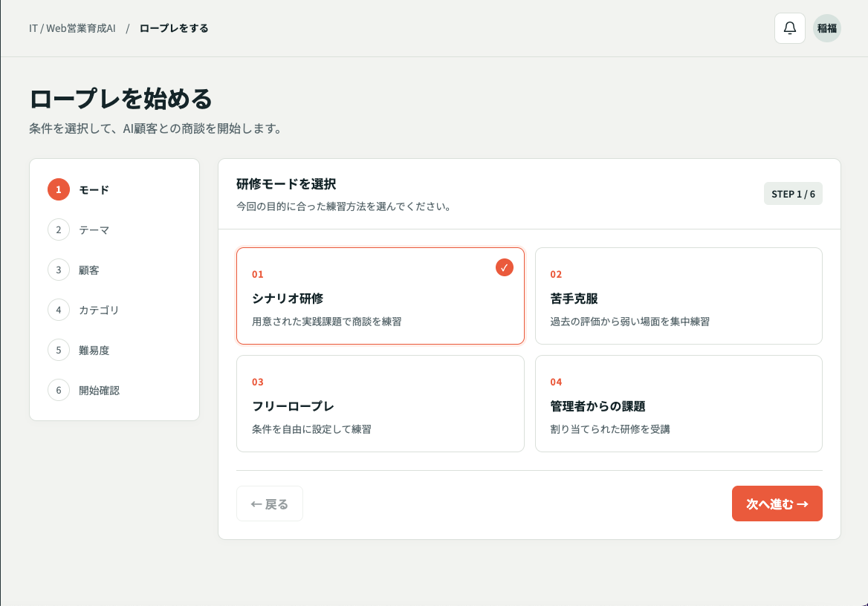Open the notifications bell
The height and width of the screenshot is (606, 868).
pyautogui.click(x=789, y=28)
